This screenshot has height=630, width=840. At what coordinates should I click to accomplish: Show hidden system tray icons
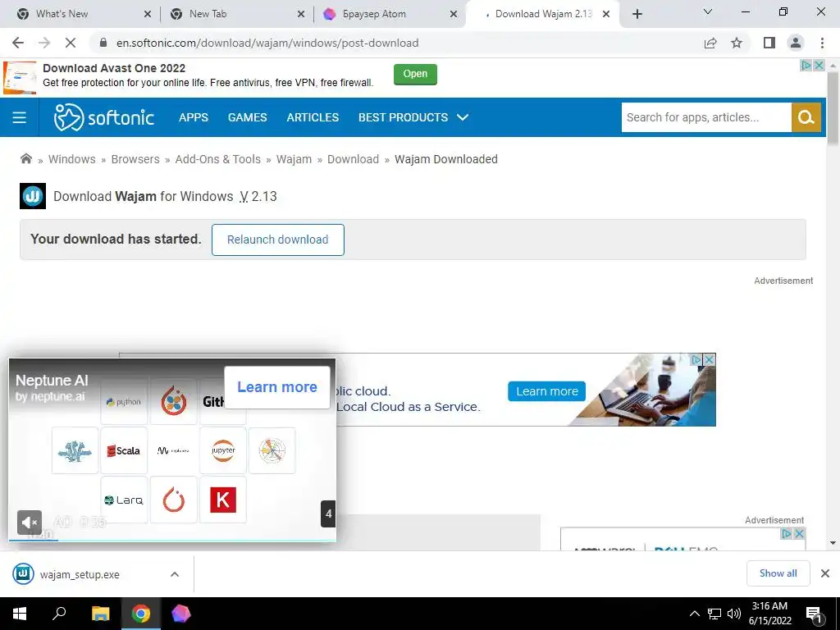(694, 614)
